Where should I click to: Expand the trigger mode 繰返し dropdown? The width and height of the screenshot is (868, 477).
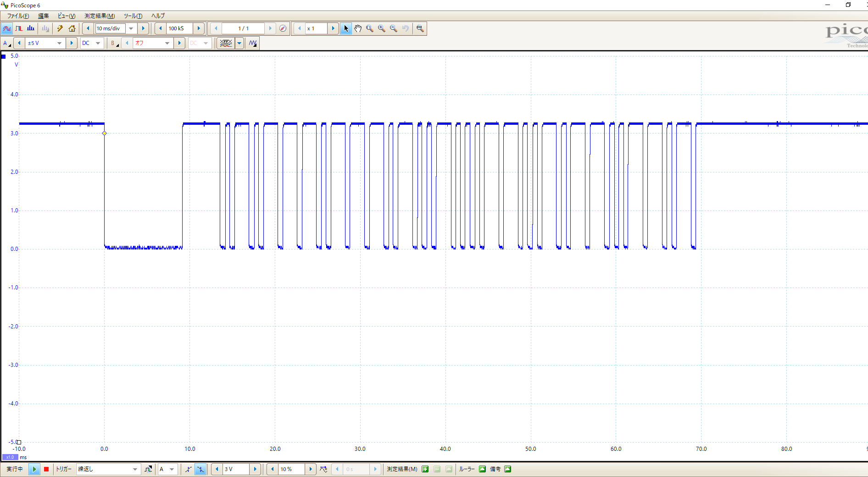(x=135, y=469)
